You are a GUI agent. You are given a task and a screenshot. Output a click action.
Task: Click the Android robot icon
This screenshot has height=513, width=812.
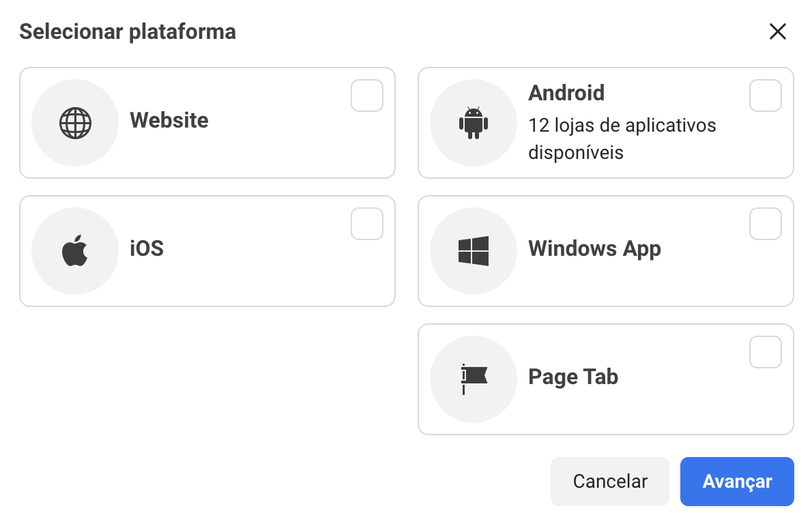pyautogui.click(x=474, y=123)
